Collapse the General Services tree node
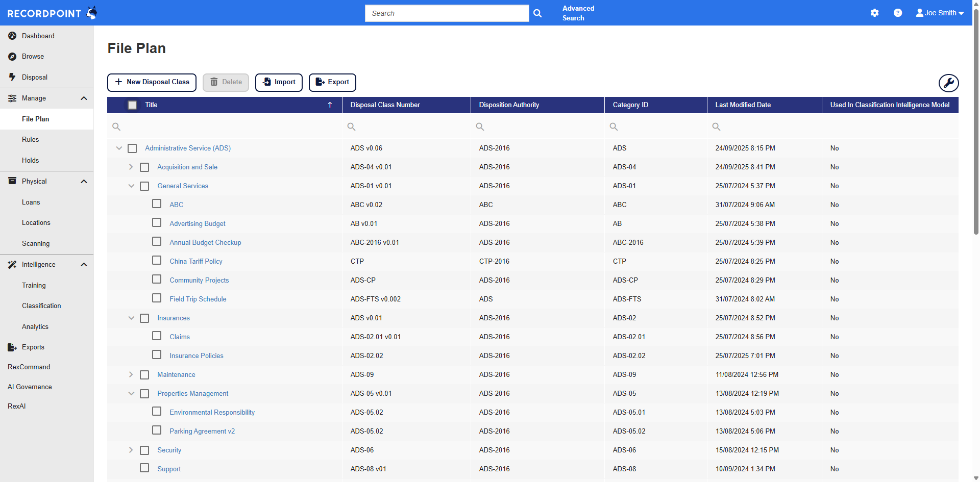 131,186
